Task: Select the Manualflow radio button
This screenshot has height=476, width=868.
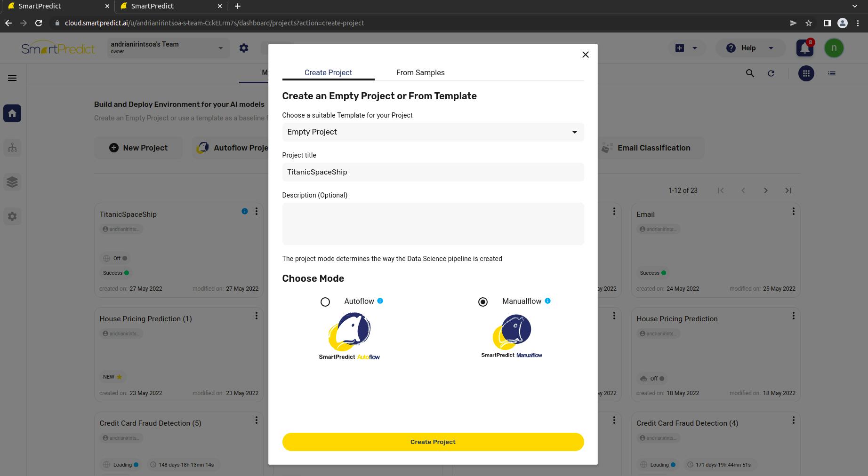Action: pos(482,302)
